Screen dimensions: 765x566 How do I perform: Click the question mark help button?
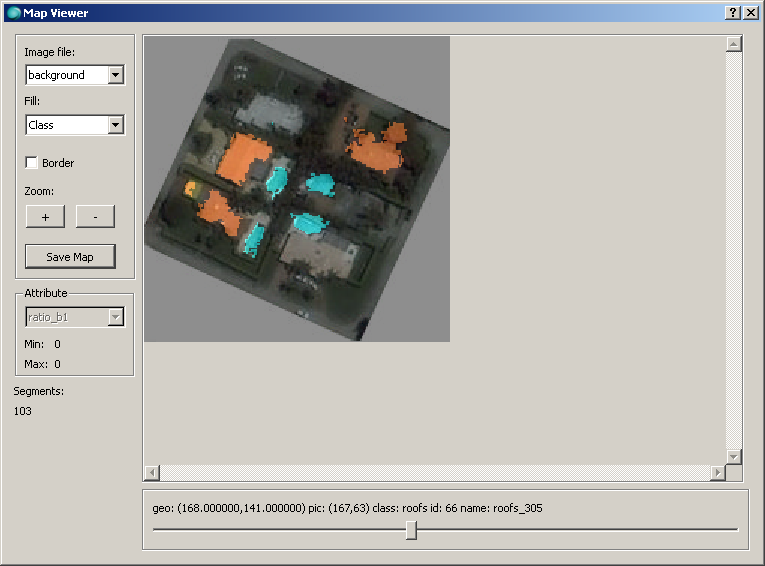(733, 12)
